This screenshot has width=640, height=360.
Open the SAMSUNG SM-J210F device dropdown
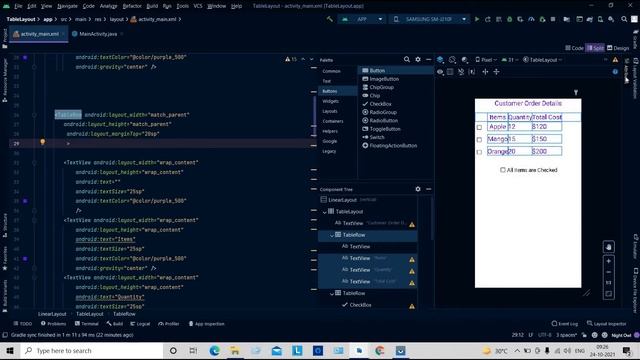(x=429, y=19)
